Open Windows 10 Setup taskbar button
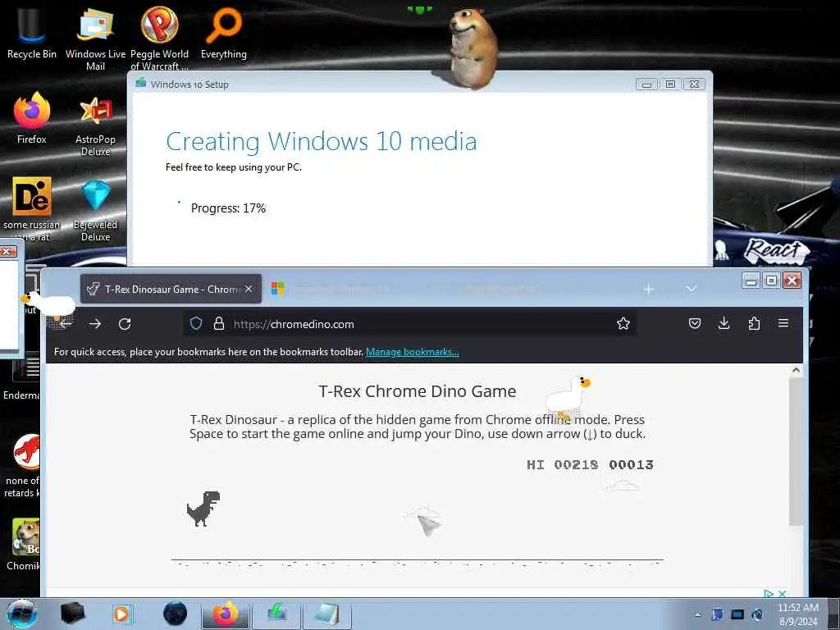 pos(276,614)
